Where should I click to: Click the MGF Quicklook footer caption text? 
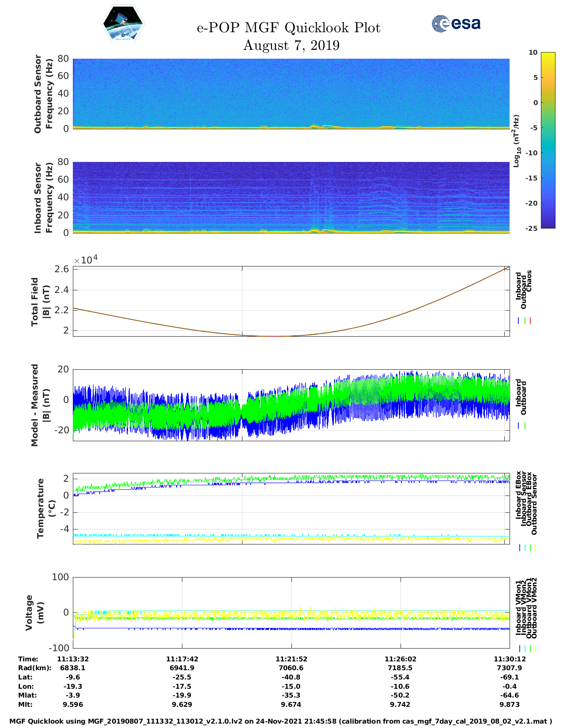pos(281,721)
